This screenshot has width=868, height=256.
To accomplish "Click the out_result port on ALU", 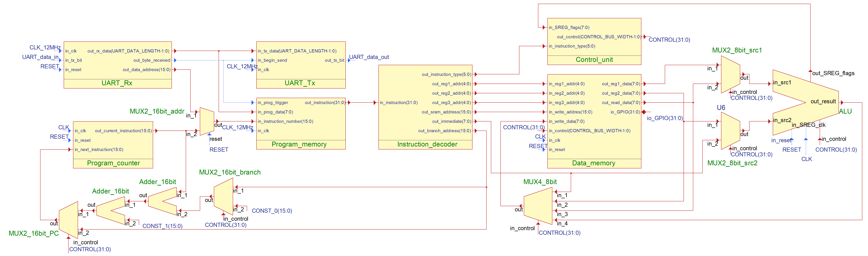I will (x=823, y=102).
